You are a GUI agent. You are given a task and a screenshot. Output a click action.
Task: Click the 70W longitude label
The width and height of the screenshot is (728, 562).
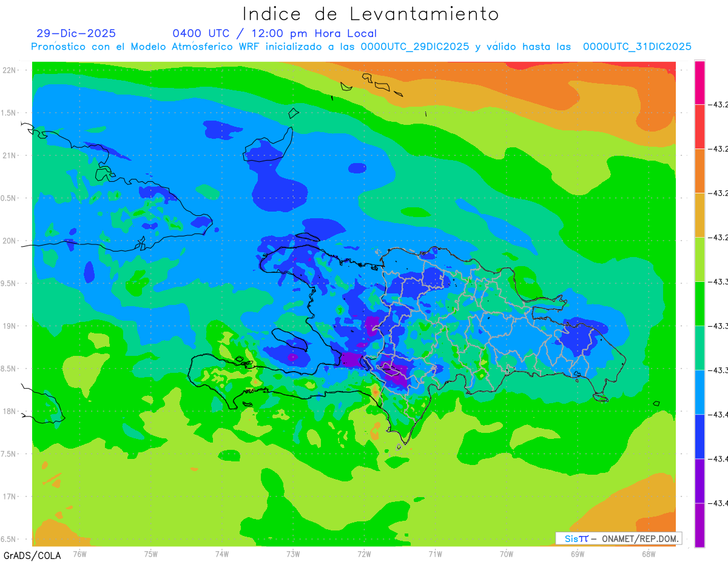coord(507,554)
